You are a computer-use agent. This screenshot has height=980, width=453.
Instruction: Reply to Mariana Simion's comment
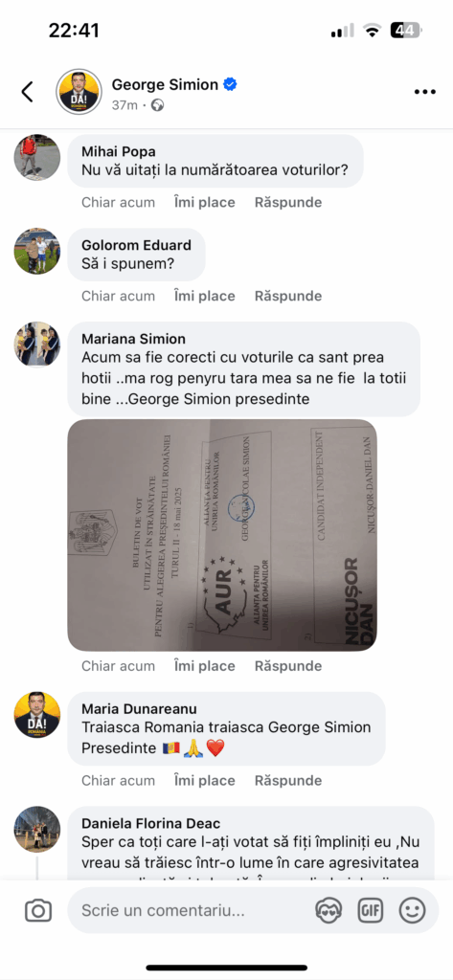tap(288, 666)
